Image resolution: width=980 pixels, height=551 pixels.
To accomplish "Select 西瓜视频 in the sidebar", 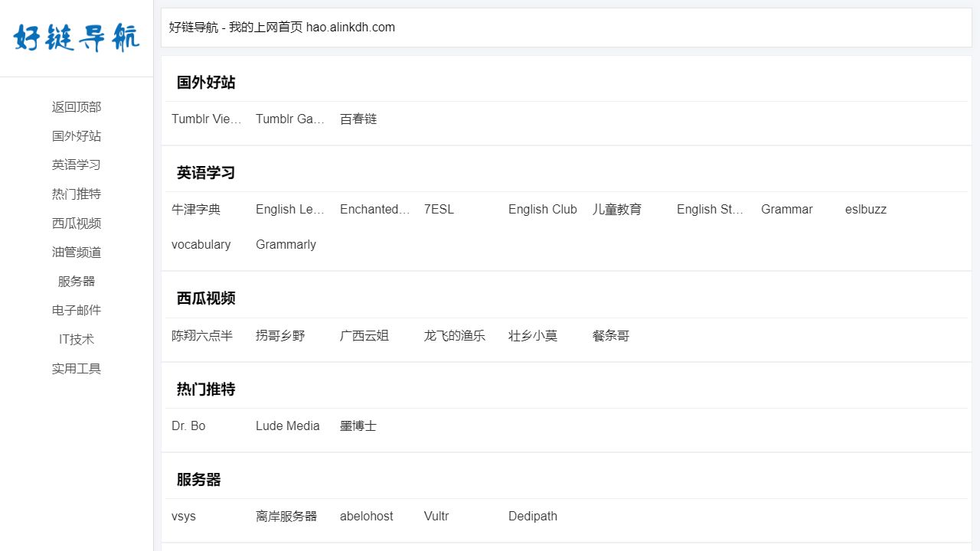I will [x=77, y=223].
